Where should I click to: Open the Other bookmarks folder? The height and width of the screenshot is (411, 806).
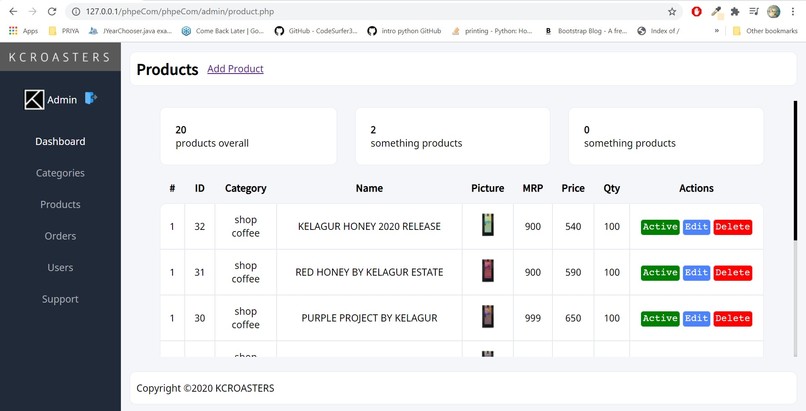(765, 31)
